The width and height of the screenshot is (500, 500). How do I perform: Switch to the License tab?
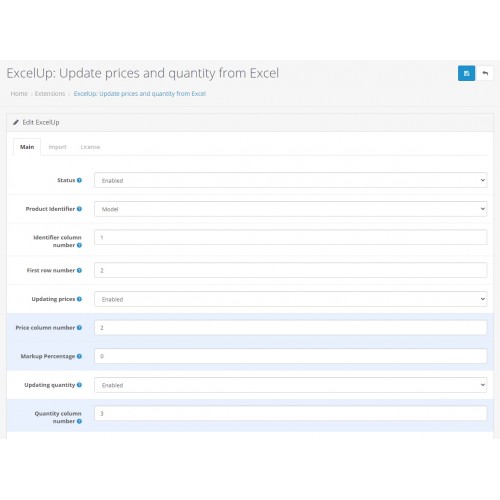tap(90, 147)
